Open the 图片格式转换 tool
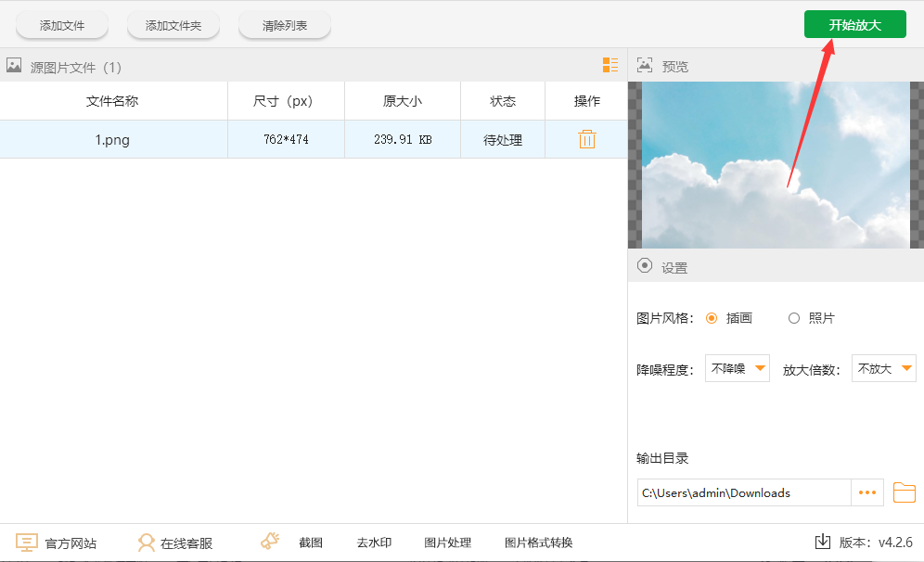Image resolution: width=924 pixels, height=562 pixels. 538,543
